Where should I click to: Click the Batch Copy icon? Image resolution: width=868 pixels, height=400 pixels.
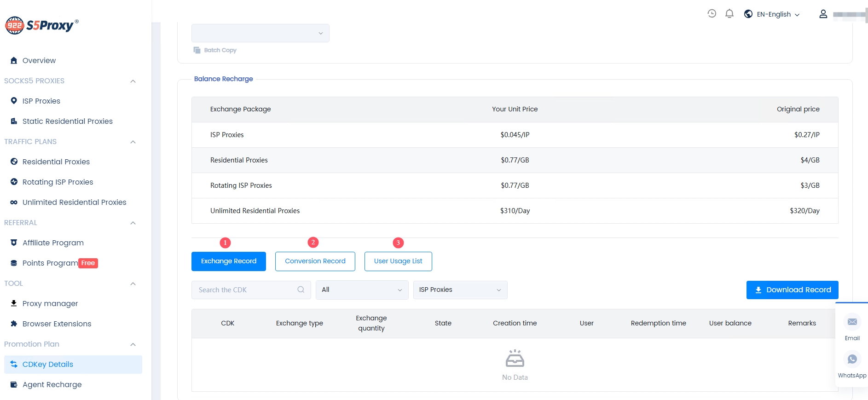197,50
